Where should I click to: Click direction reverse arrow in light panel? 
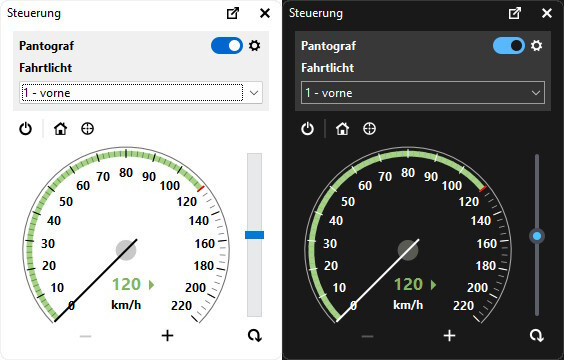coord(255,335)
